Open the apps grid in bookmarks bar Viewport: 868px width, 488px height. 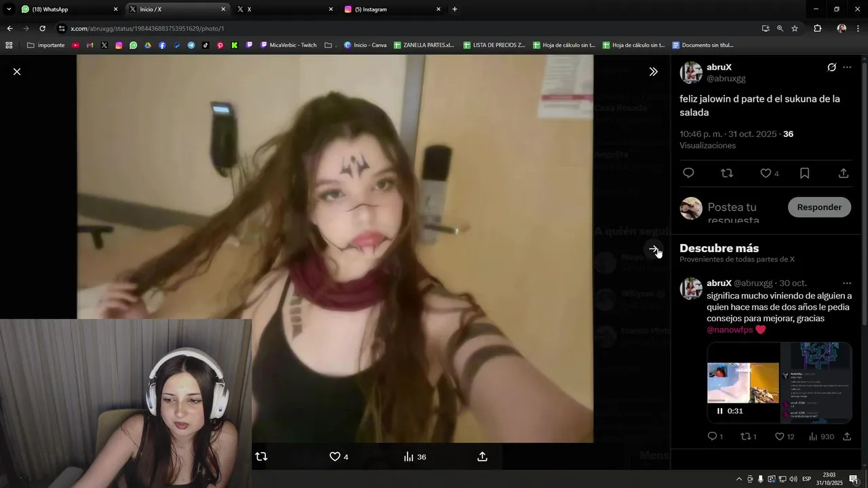[x=9, y=45]
